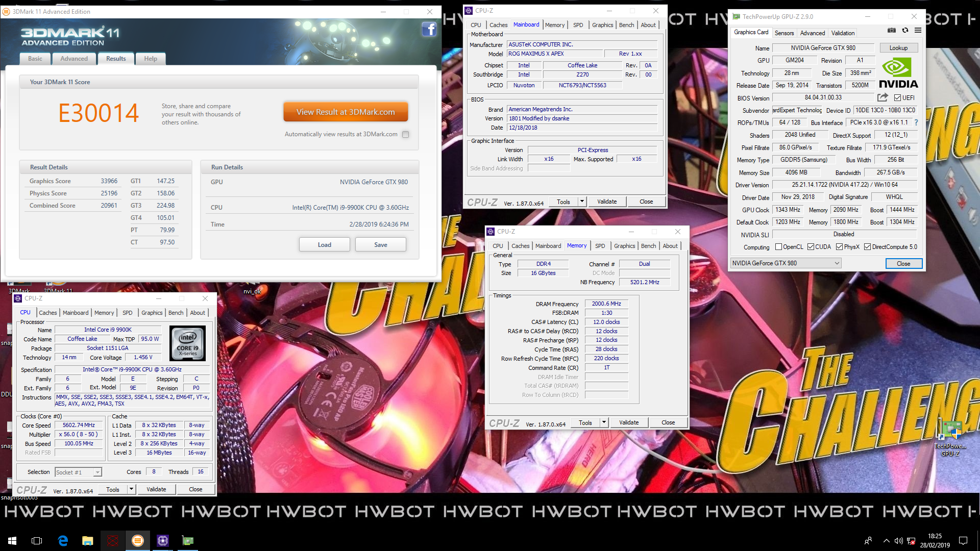This screenshot has height=551, width=980.
Task: Click Close button at bottom of GPU-Z
Action: (903, 264)
